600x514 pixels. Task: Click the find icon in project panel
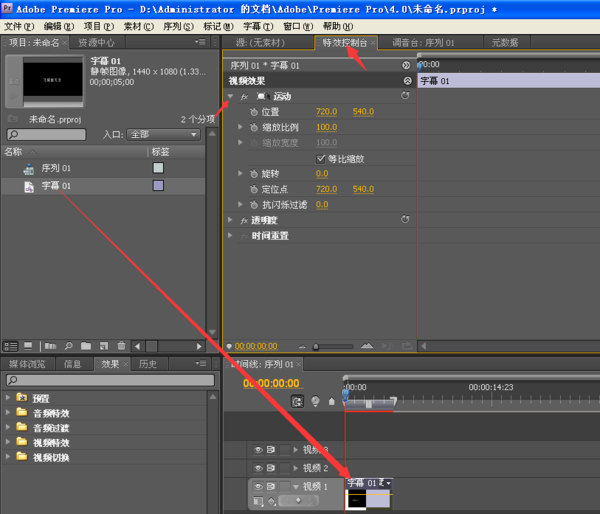68,346
